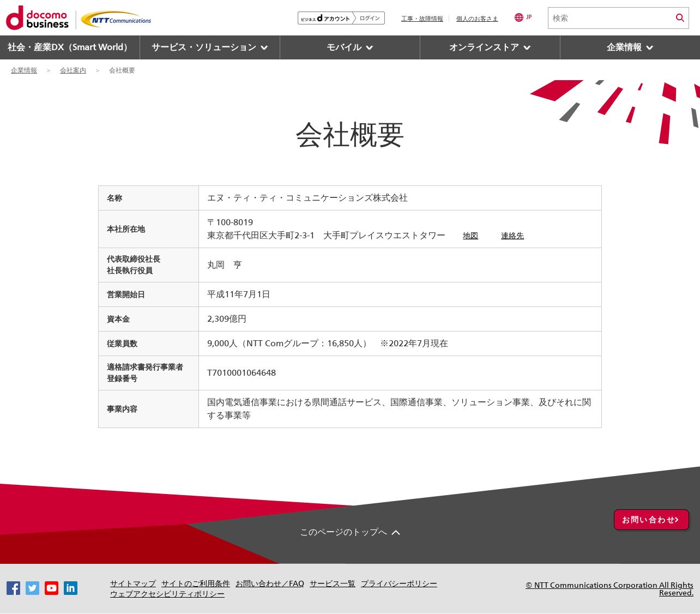
Task: Go to 企業情報 breadcrumb link
Action: 24,70
